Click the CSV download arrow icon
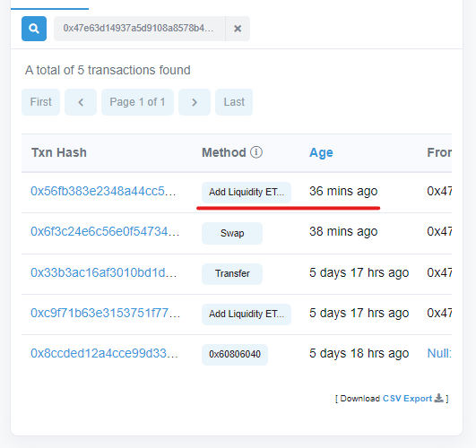The image size is (476, 448). (439, 398)
